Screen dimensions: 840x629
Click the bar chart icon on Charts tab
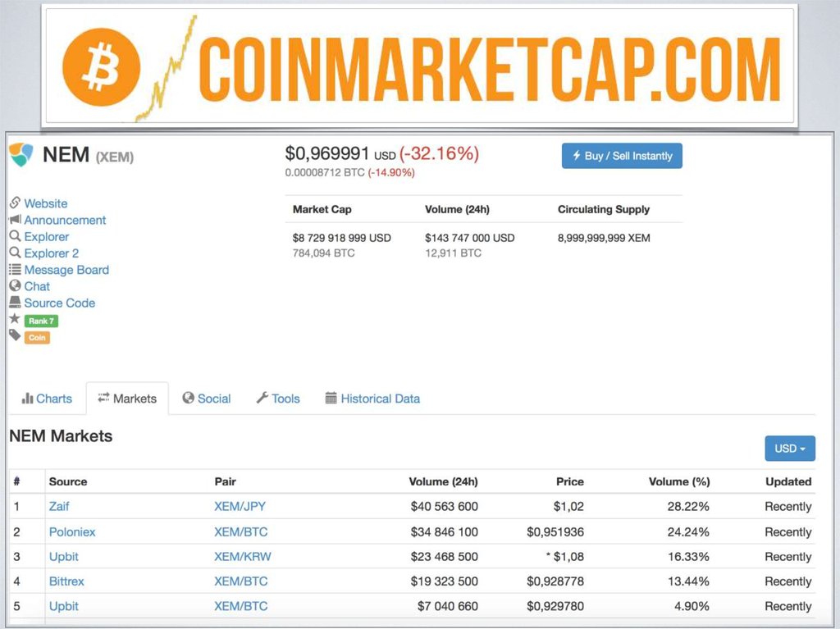click(x=27, y=398)
